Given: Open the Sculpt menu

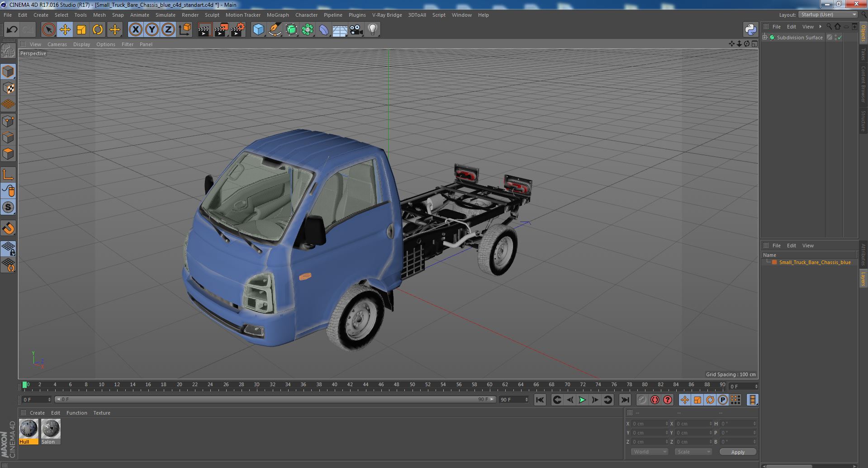Looking at the screenshot, I should pyautogui.click(x=212, y=15).
